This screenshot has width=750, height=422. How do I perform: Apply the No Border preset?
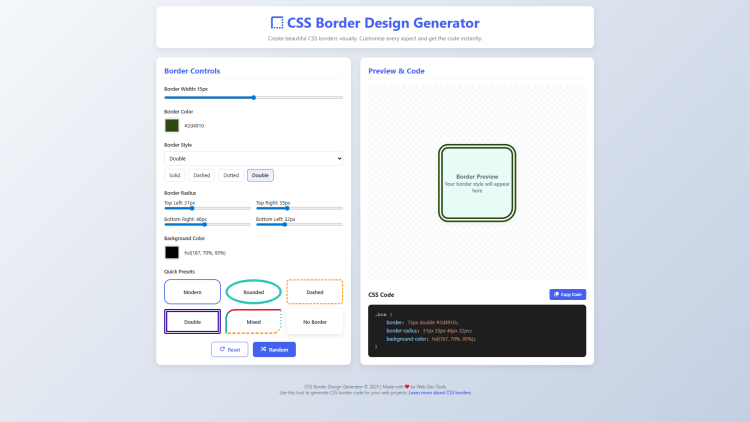click(314, 322)
